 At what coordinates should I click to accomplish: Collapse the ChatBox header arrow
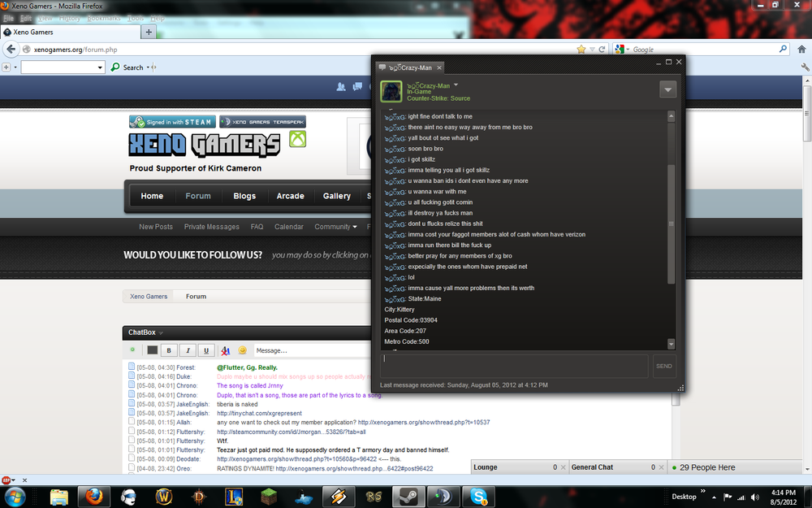pos(161,332)
